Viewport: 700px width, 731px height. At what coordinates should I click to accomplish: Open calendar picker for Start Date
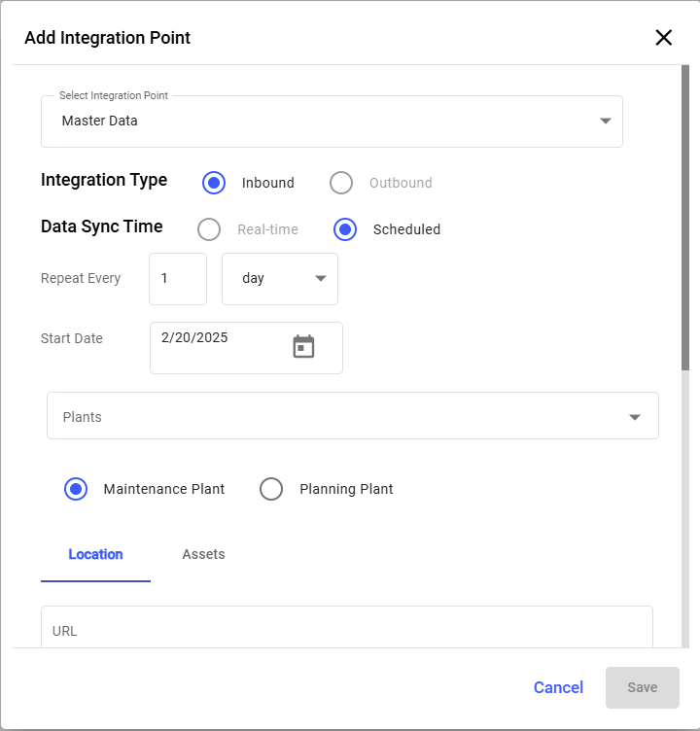click(303, 347)
